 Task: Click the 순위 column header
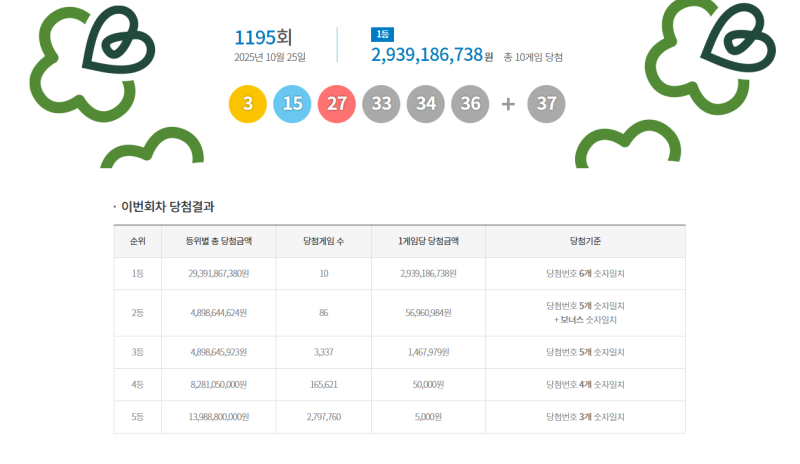pos(138,241)
